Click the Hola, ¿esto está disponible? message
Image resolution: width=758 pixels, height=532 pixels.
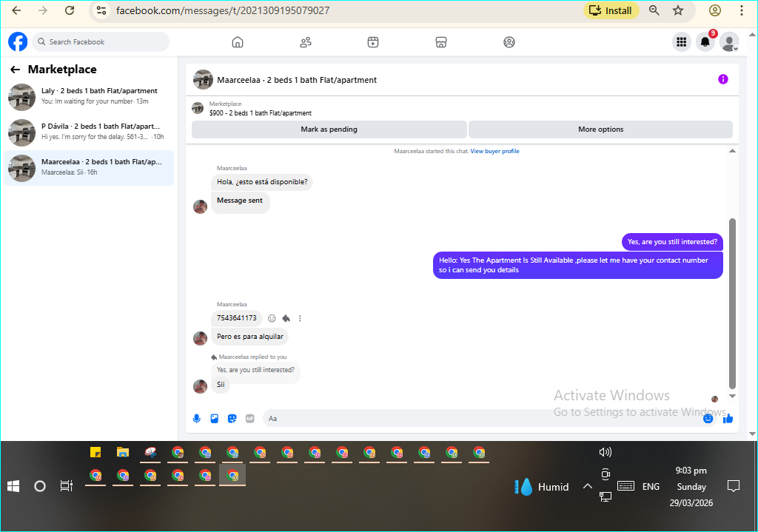click(x=262, y=182)
